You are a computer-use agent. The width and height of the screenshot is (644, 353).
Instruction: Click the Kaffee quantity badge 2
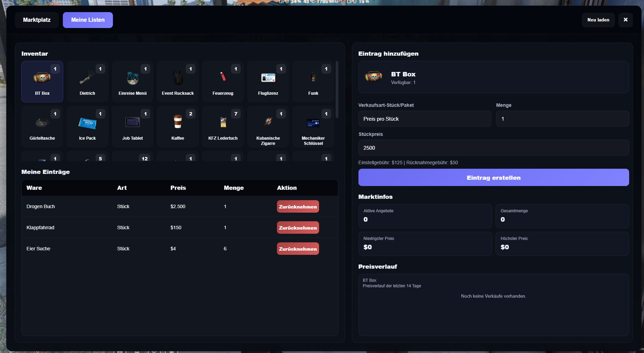coord(191,114)
